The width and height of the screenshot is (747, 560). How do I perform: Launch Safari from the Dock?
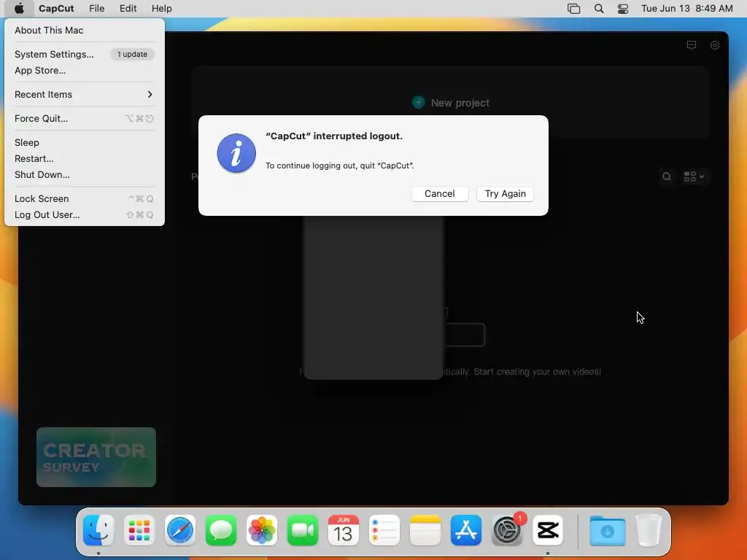click(x=180, y=531)
